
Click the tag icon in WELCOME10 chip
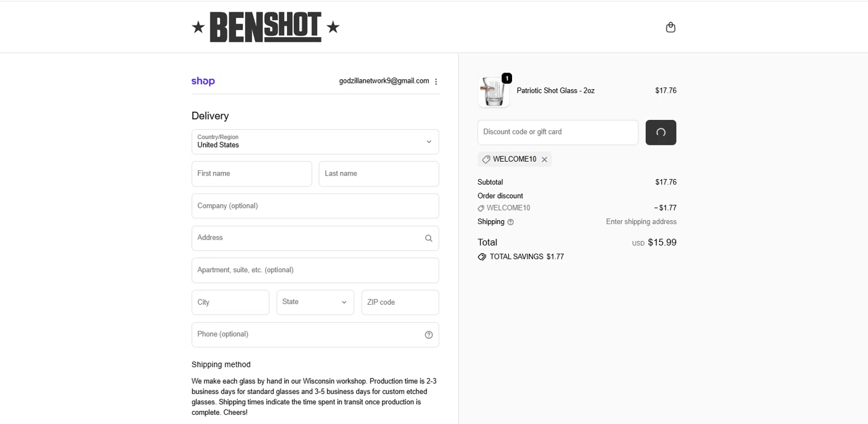(x=486, y=159)
